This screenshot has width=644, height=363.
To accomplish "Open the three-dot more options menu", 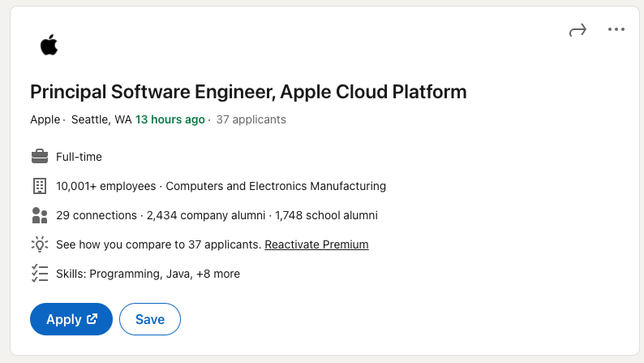I will (x=616, y=29).
